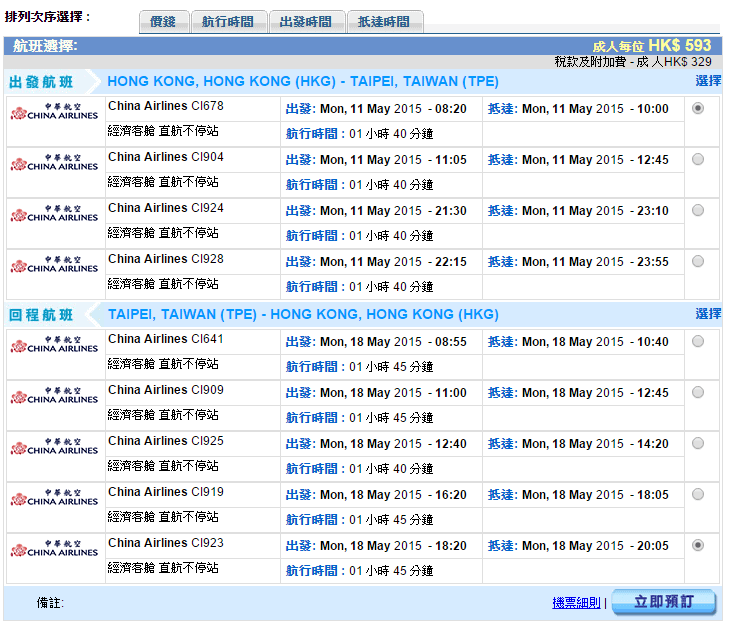
Task: Click China Airlines logo for flight CI923
Action: pos(54,547)
